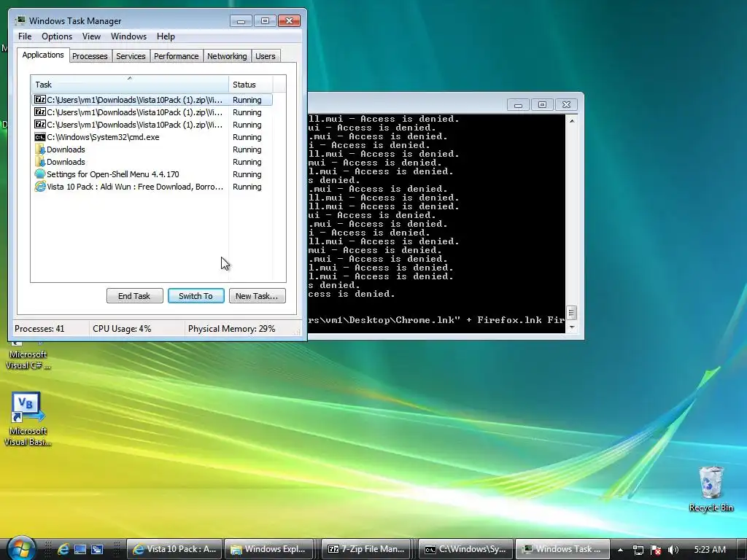Click the Show Desktop Quick Launch icon
The image size is (747, 560).
tap(80, 549)
